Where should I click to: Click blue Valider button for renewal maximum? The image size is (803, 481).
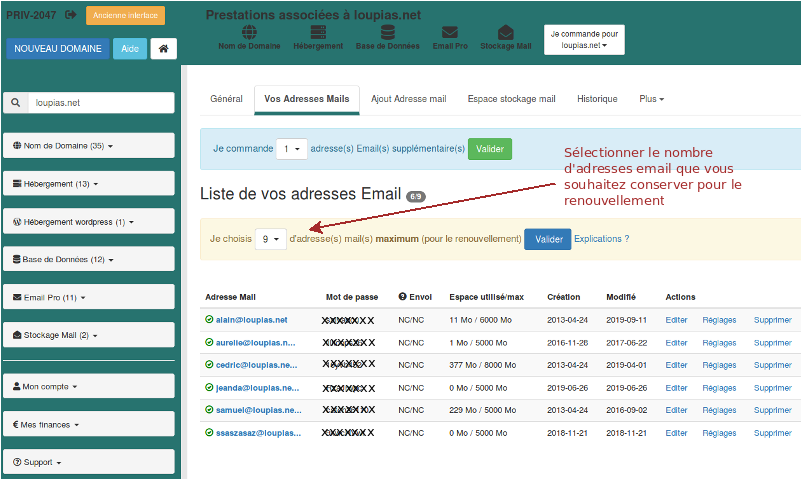(x=547, y=239)
